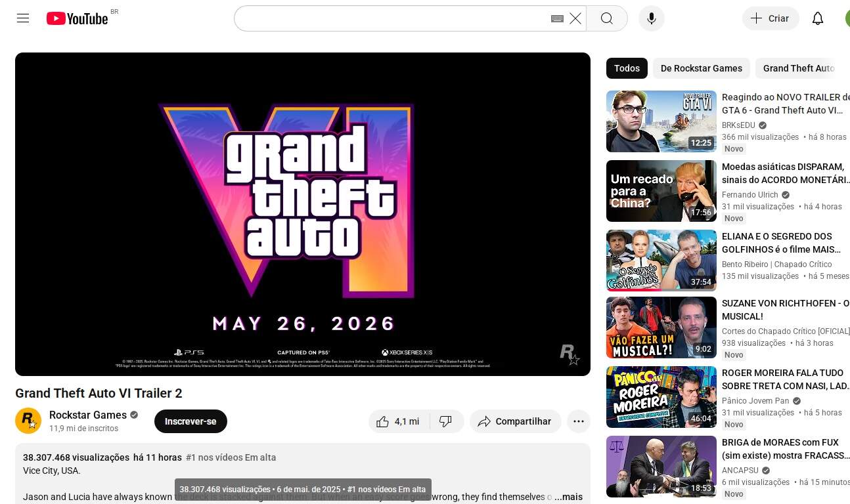Viewport: 850px width, 504px height.
Task: Select the Todos filter chip
Action: click(x=627, y=68)
